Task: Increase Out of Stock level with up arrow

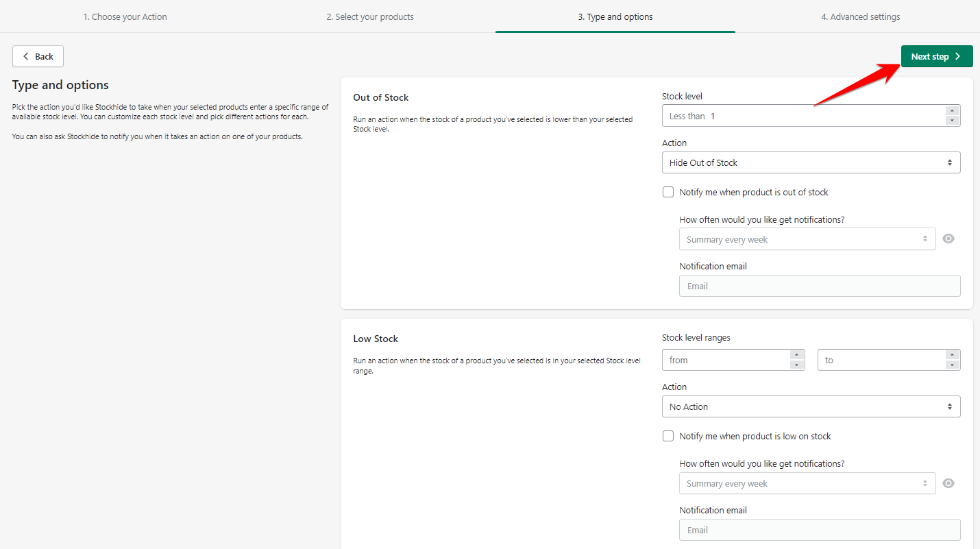Action: 952,111
